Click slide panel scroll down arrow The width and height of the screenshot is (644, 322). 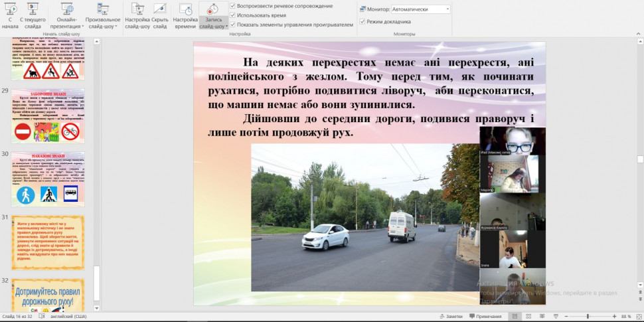[x=96, y=307]
